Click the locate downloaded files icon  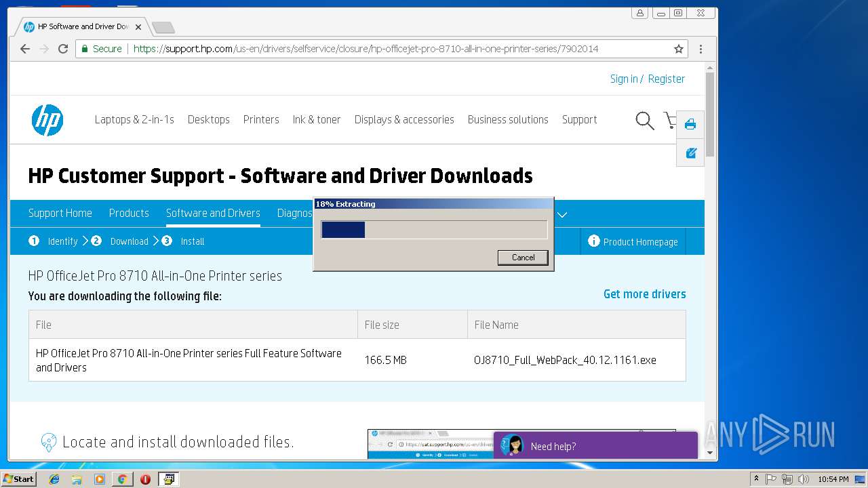[49, 443]
